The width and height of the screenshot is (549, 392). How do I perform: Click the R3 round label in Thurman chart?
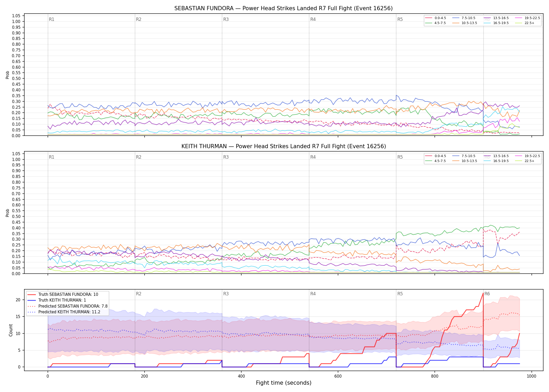coord(226,157)
